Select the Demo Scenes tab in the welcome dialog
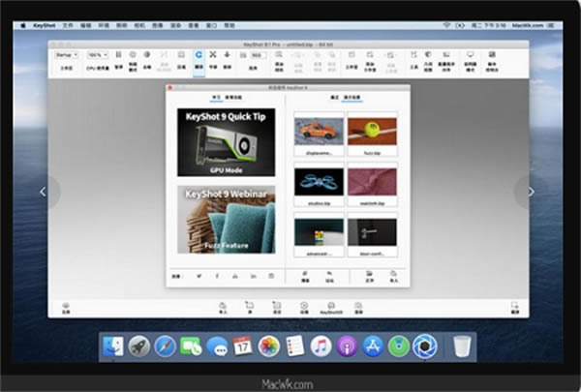Screen dimensions: 581x392 tap(352, 98)
